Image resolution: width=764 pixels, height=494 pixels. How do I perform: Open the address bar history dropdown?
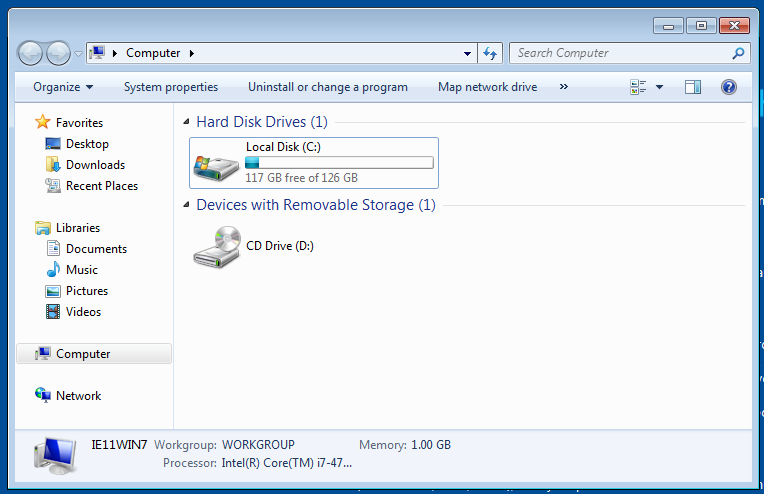click(467, 53)
